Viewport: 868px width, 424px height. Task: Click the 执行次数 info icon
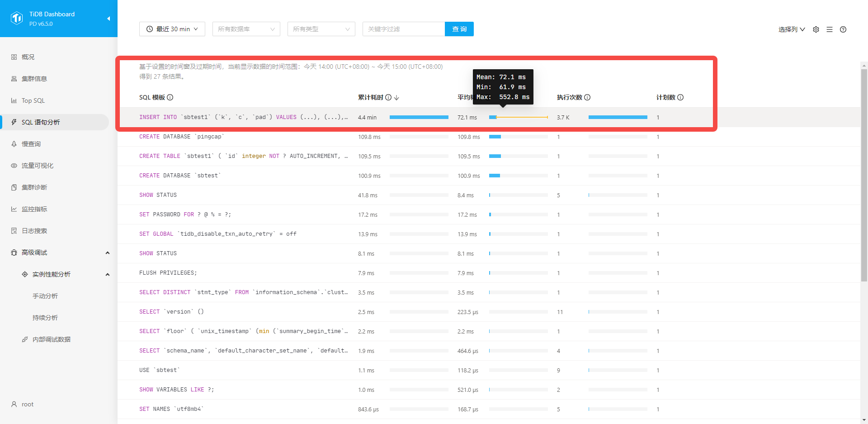pyautogui.click(x=587, y=97)
